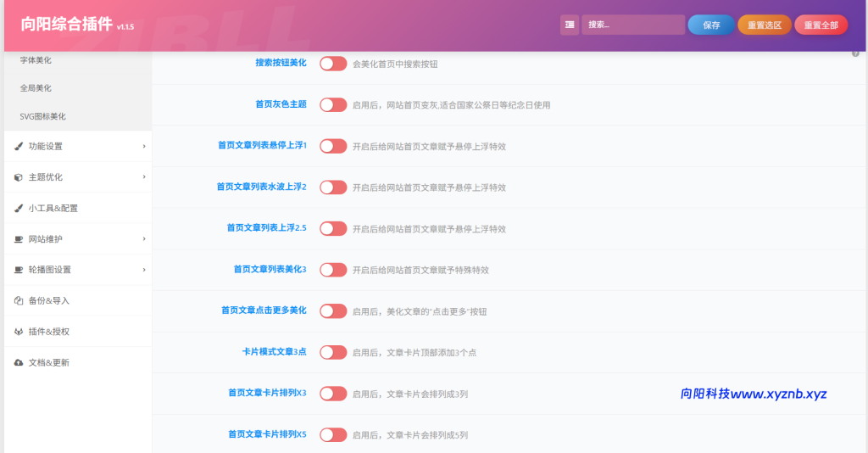
Task: Enable the 卡片模式文章3点 switch
Action: (333, 352)
